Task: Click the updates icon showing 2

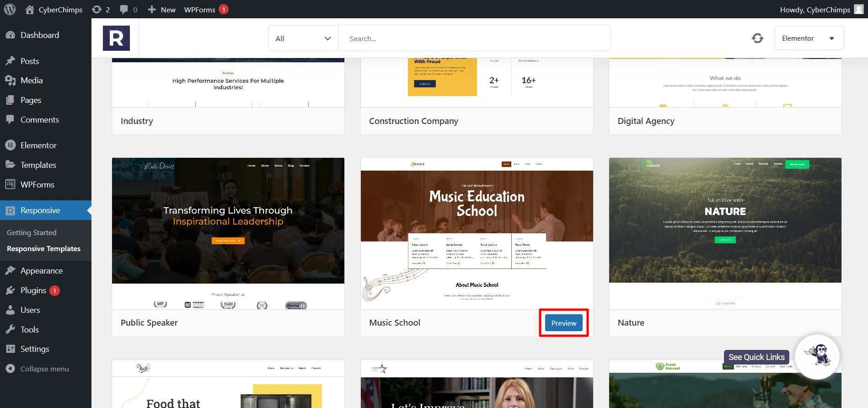Action: [96, 9]
